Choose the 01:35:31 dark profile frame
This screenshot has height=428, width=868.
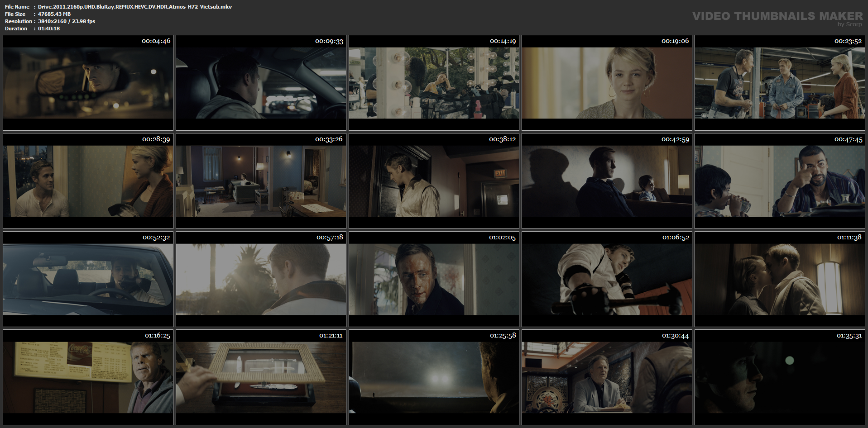[x=780, y=377]
